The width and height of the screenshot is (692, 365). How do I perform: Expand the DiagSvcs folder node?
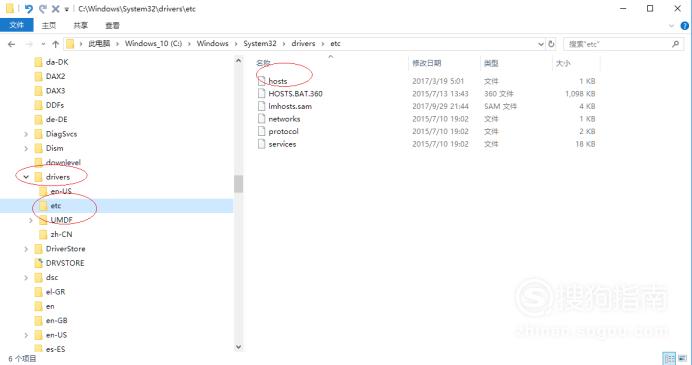(x=26, y=134)
